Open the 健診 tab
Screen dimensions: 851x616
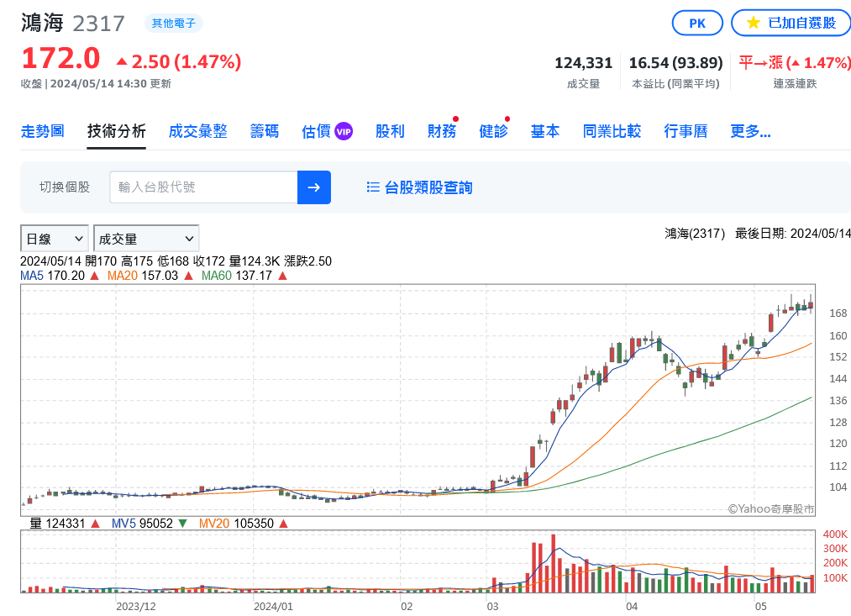click(493, 131)
